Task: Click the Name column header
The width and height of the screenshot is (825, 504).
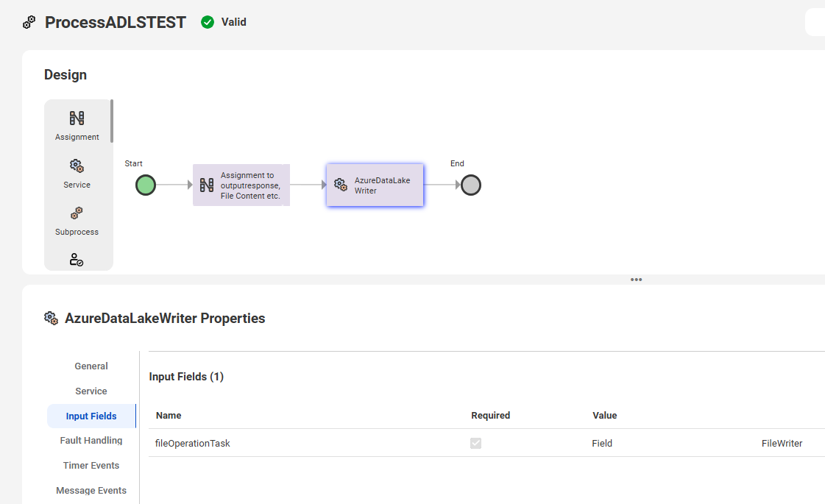Action: [x=169, y=416]
